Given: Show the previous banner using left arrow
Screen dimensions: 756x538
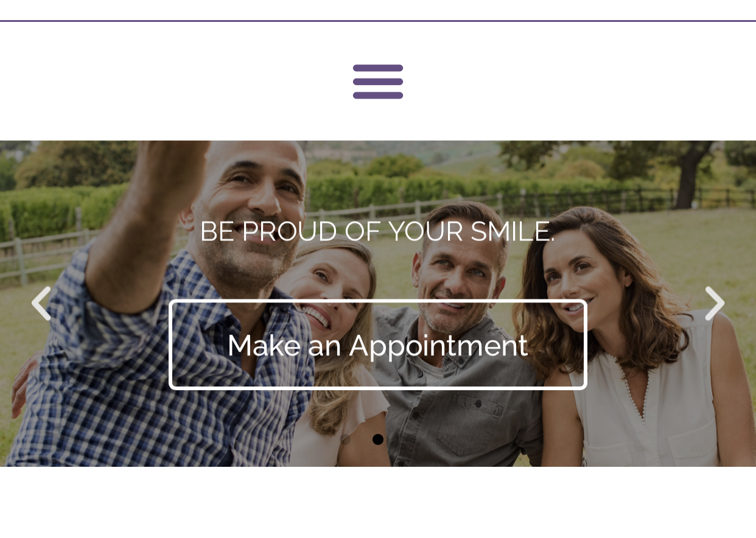Looking at the screenshot, I should (x=41, y=303).
